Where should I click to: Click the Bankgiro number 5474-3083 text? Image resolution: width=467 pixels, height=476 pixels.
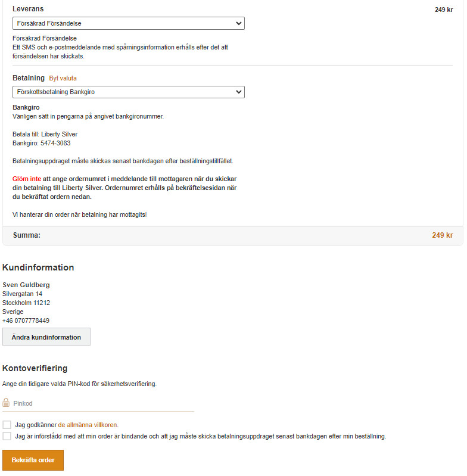click(55, 144)
